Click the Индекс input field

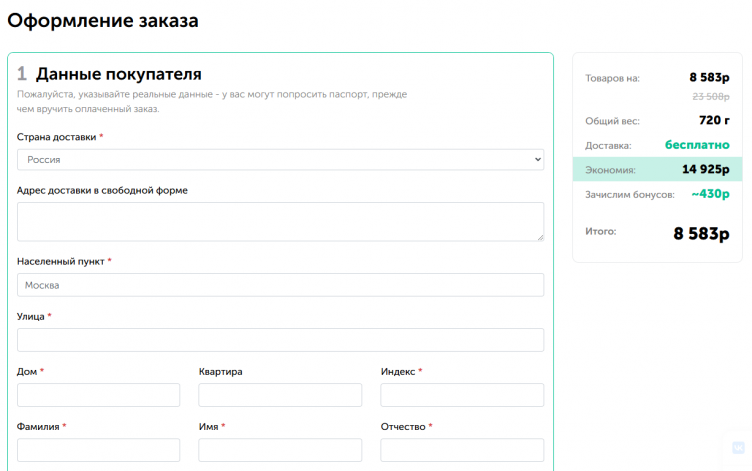pyautogui.click(x=462, y=395)
